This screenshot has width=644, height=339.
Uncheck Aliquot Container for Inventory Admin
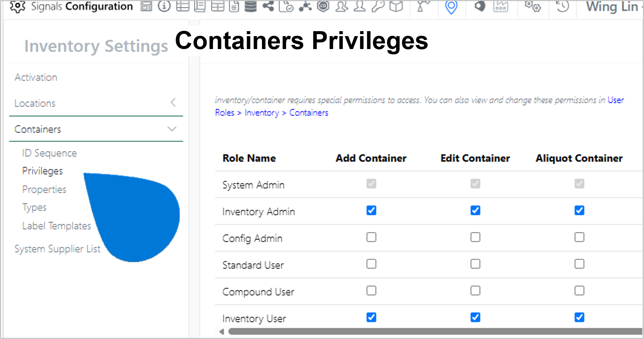579,210
